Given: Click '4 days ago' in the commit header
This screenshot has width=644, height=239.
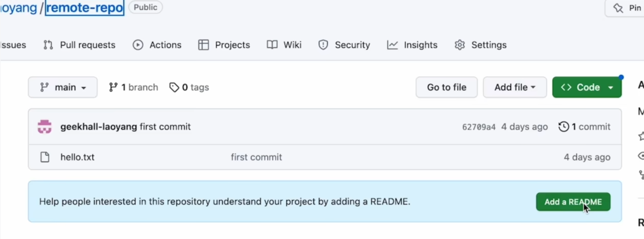Looking at the screenshot, I should click(x=524, y=127).
